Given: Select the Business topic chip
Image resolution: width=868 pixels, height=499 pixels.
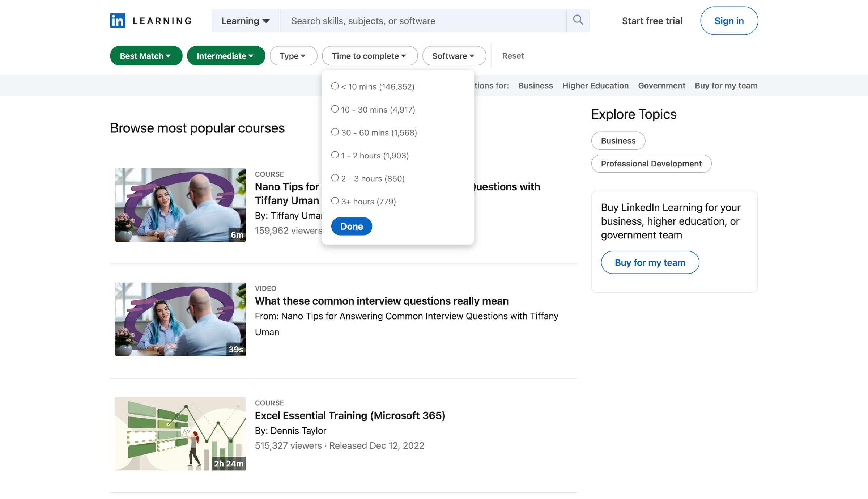Looking at the screenshot, I should tap(618, 140).
